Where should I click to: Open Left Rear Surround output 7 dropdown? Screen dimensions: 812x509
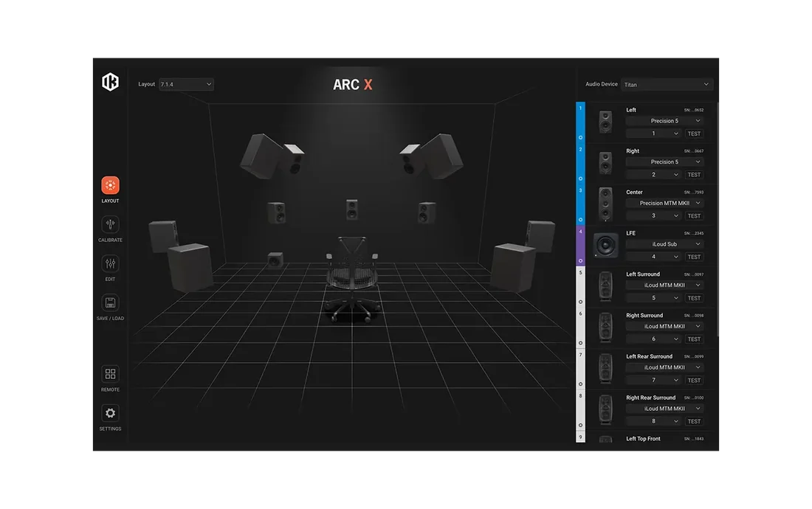point(653,380)
